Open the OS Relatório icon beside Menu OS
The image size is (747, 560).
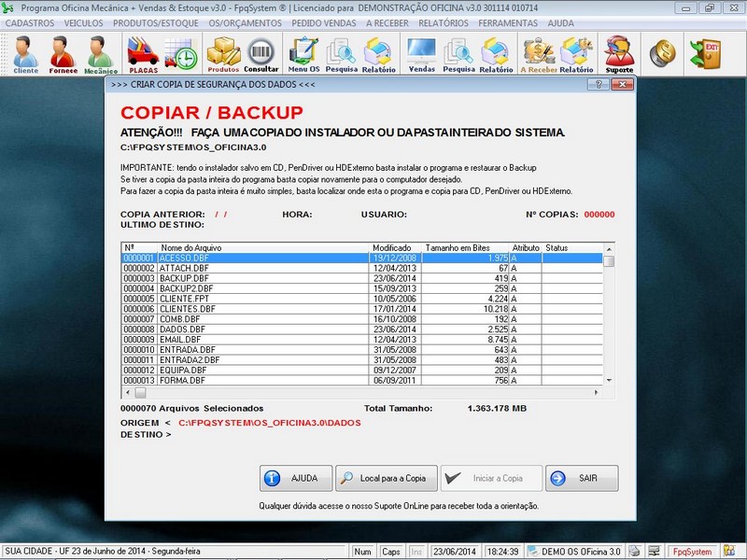click(379, 54)
